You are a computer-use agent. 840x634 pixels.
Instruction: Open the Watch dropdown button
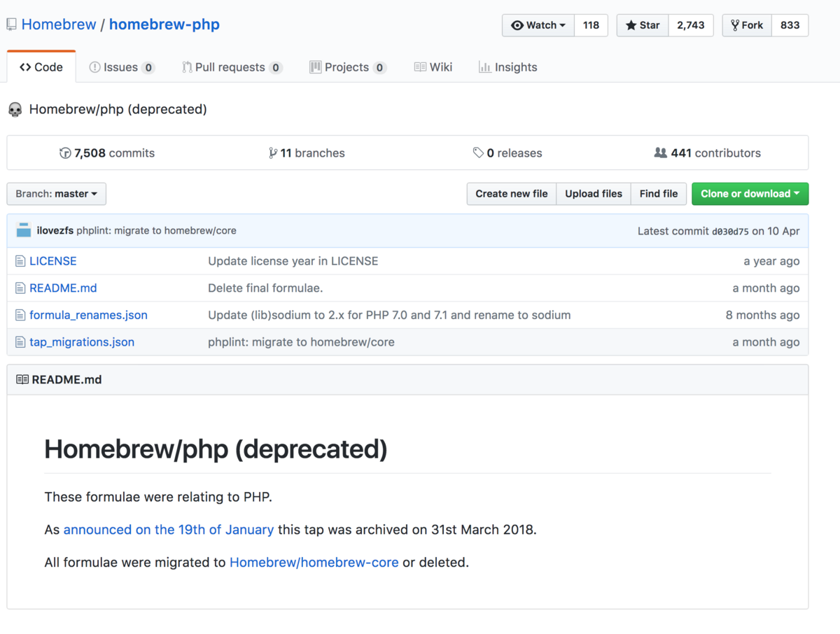[x=538, y=25]
